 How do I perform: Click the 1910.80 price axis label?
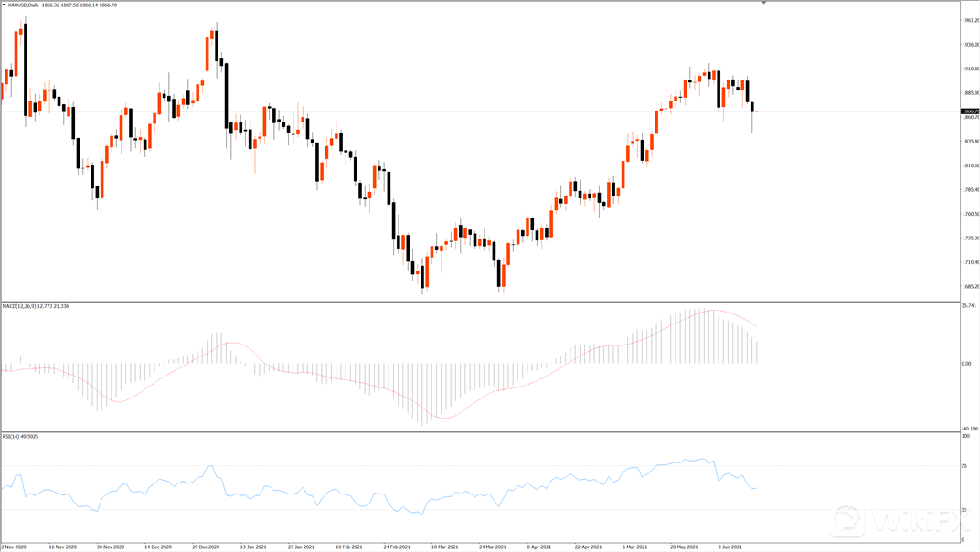coord(970,69)
